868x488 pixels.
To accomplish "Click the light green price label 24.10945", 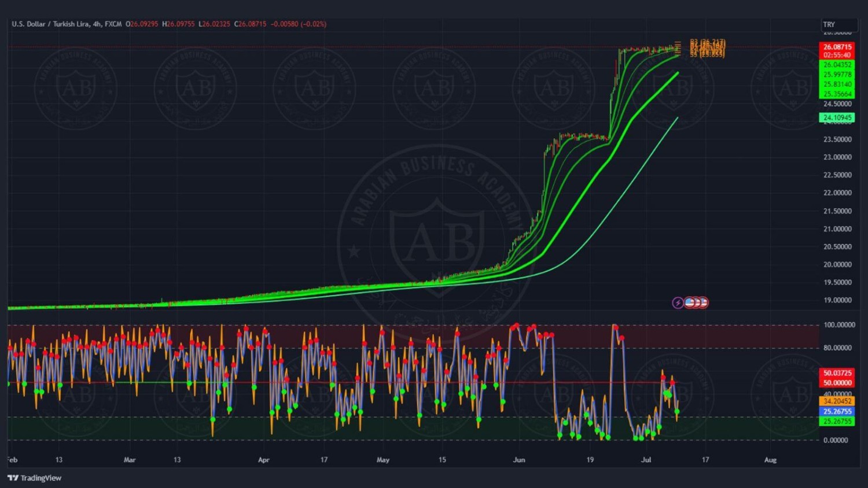I will (837, 117).
